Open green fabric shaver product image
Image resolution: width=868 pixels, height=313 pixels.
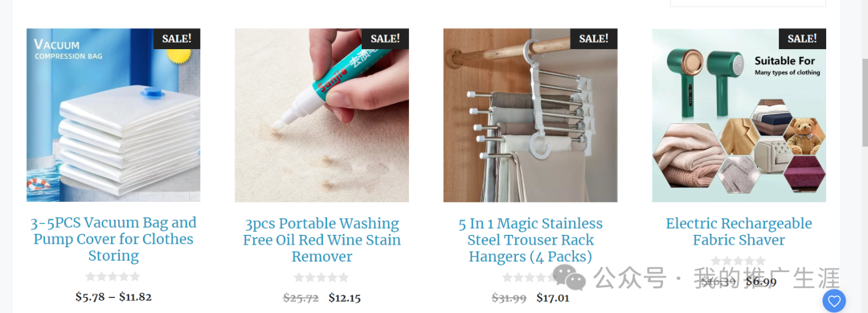tap(739, 115)
